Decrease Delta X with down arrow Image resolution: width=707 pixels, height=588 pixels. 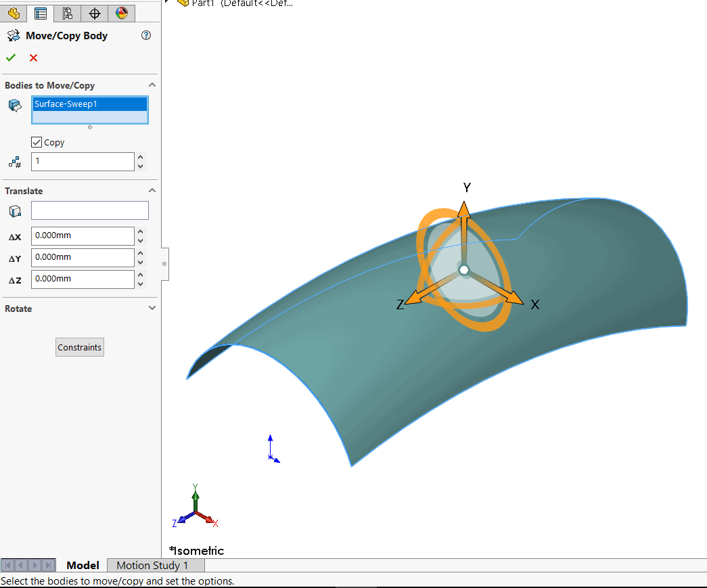[141, 241]
